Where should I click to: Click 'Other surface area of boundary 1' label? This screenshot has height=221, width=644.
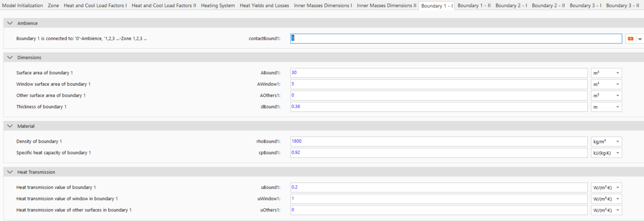point(51,95)
